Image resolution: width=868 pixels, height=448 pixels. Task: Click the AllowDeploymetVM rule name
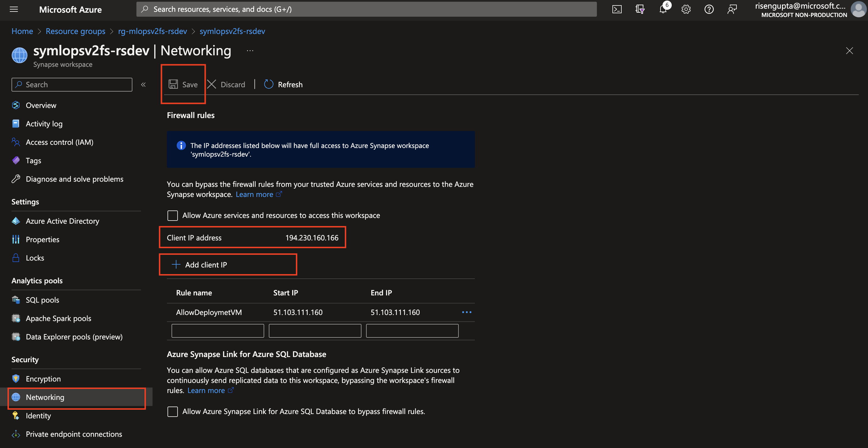click(209, 312)
